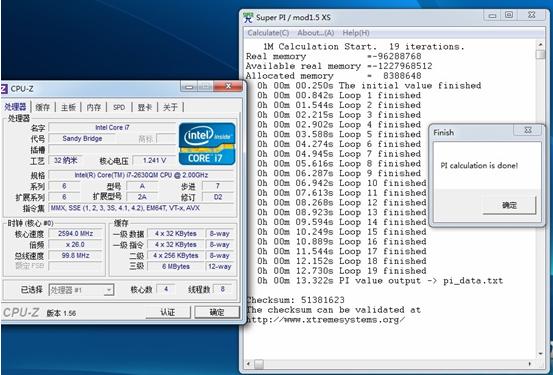Click the 6 MBytes level 3 cache value
The width and height of the screenshot is (553, 375).
coord(176,266)
